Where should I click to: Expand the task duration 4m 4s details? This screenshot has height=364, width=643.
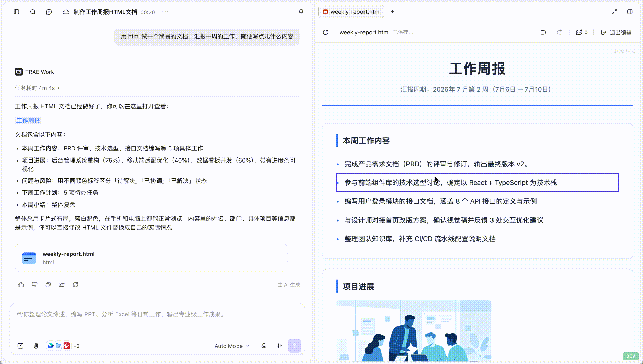click(x=37, y=88)
